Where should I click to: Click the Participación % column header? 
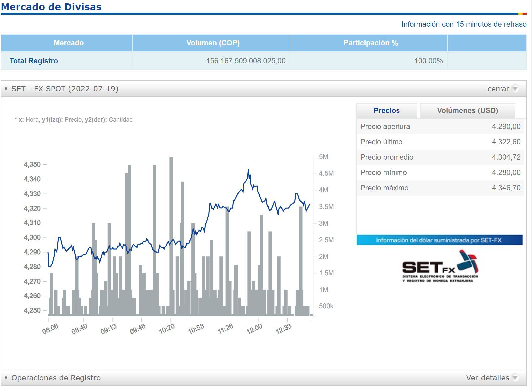click(370, 43)
